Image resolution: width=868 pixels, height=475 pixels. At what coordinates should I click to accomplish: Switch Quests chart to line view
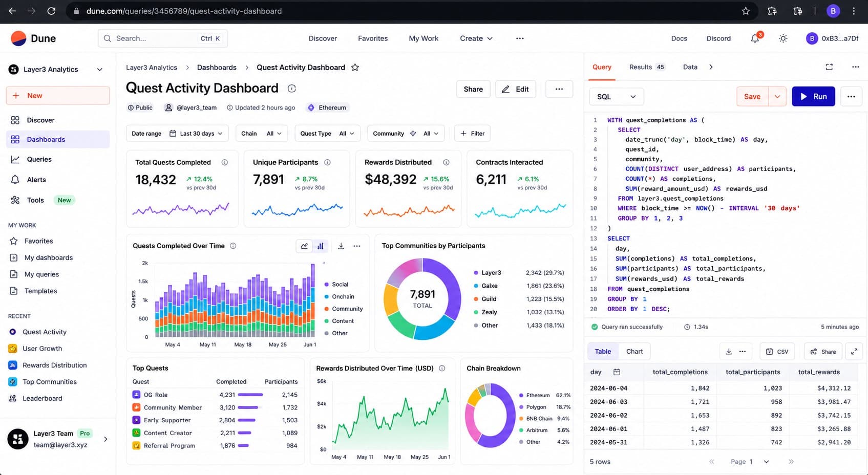[x=305, y=246]
